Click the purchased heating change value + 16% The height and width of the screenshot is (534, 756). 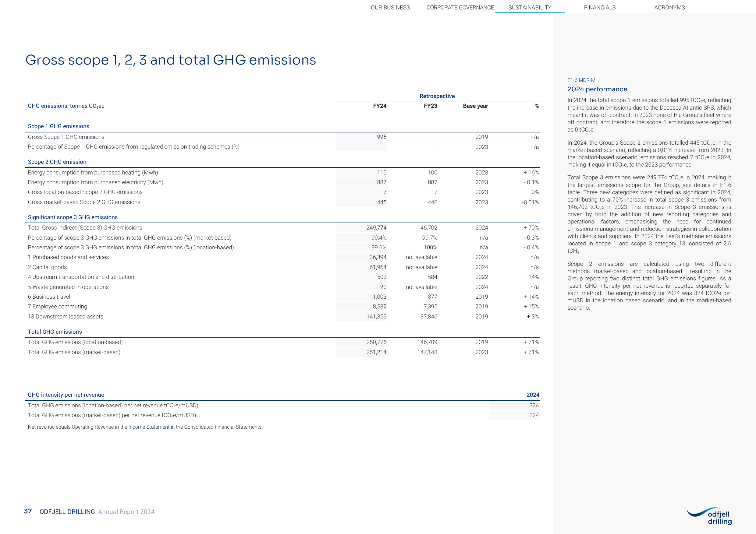coord(531,172)
